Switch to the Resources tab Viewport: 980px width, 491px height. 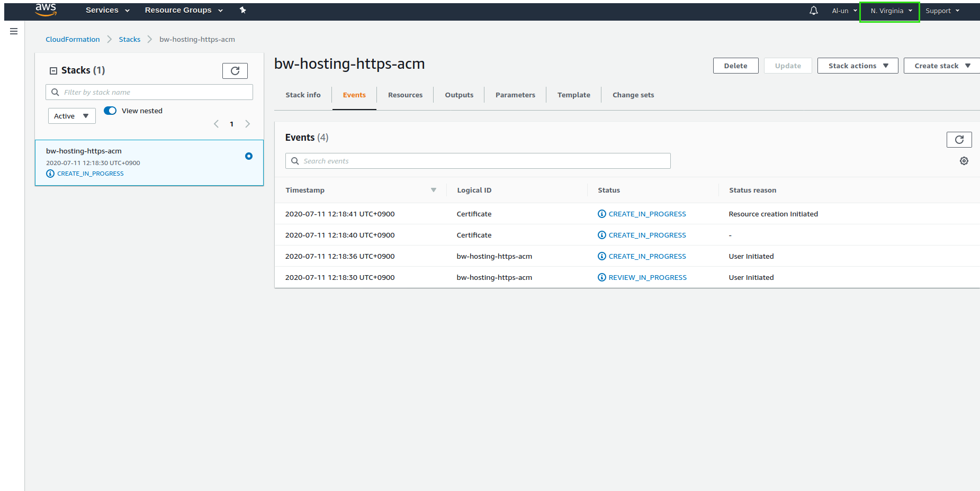pyautogui.click(x=405, y=95)
